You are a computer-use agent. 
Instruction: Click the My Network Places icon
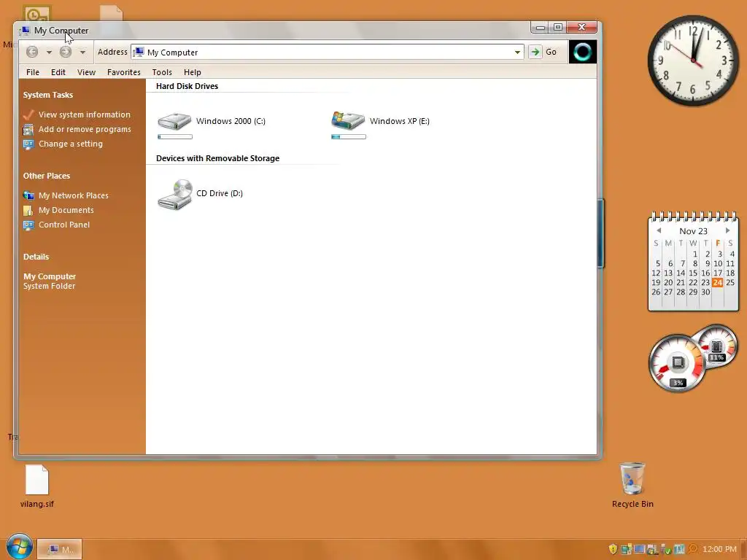[28, 195]
